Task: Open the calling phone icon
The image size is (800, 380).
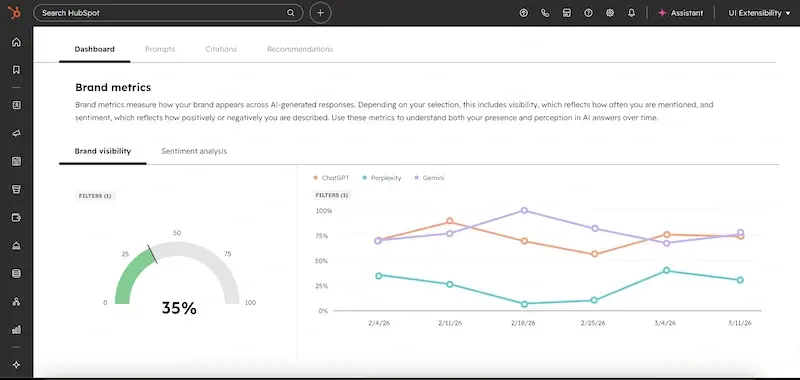Action: click(x=545, y=13)
